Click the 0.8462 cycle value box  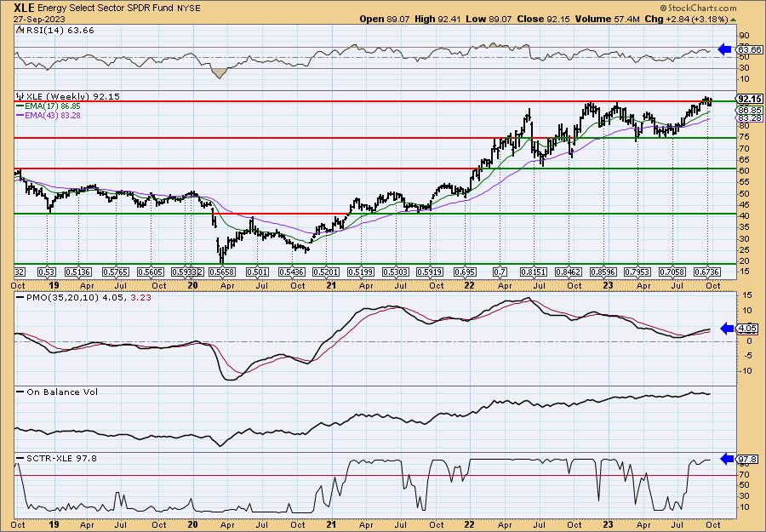click(x=569, y=272)
